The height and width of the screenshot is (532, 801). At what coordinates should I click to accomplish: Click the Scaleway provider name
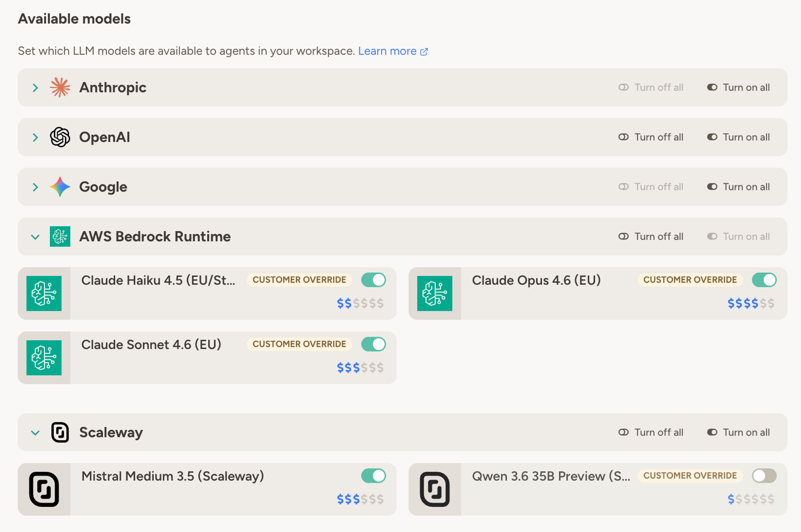[111, 433]
